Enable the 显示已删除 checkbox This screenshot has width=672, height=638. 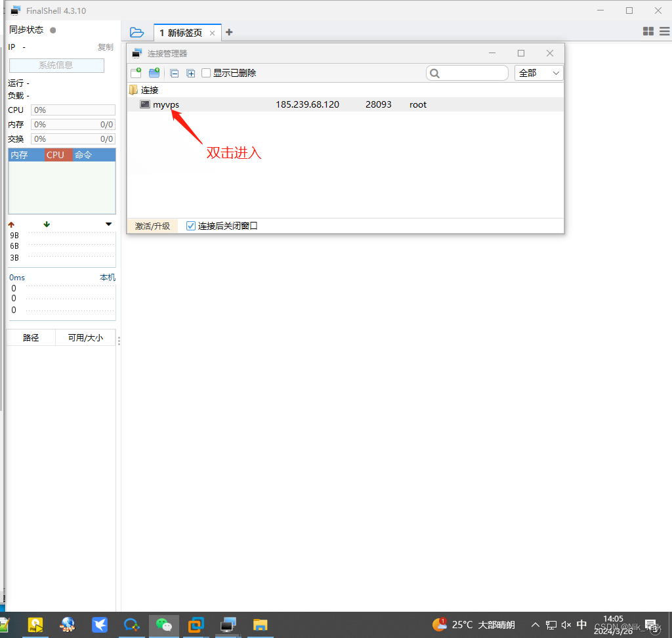[207, 73]
